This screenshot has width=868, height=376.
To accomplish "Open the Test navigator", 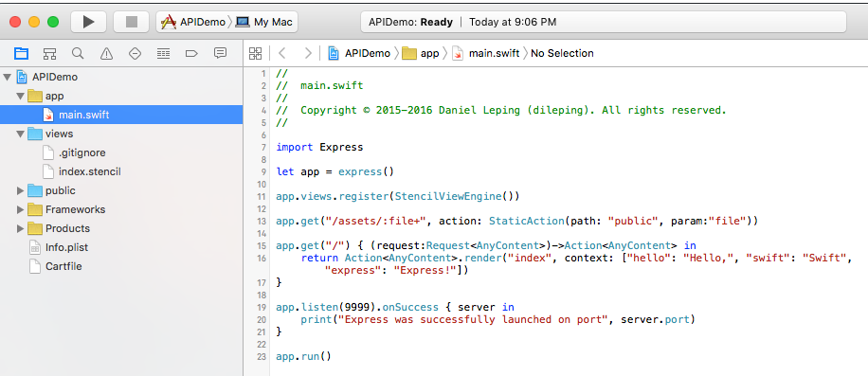I will [135, 54].
